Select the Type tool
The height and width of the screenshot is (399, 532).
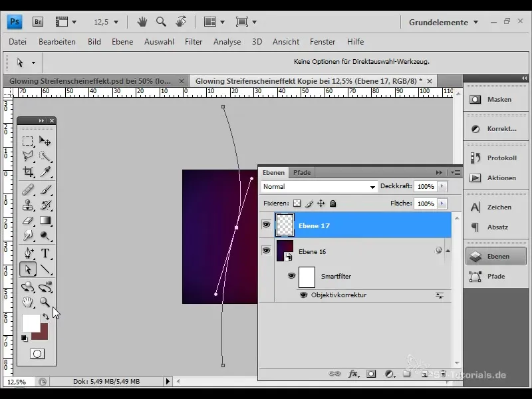45,253
